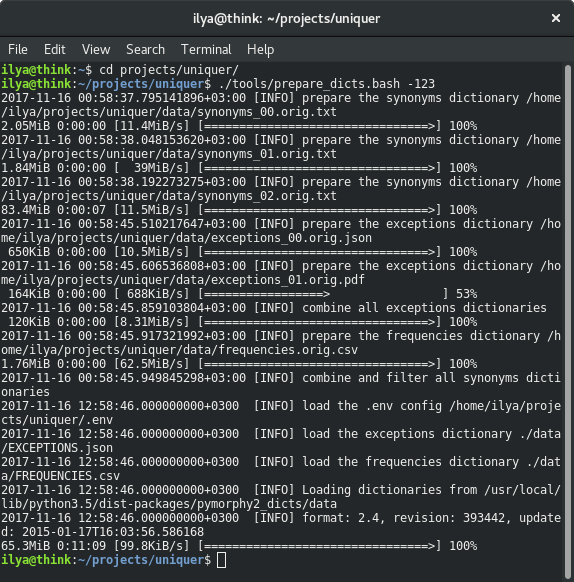
Task: Click the synonyms_00.orig.txt path text
Action: point(267,112)
